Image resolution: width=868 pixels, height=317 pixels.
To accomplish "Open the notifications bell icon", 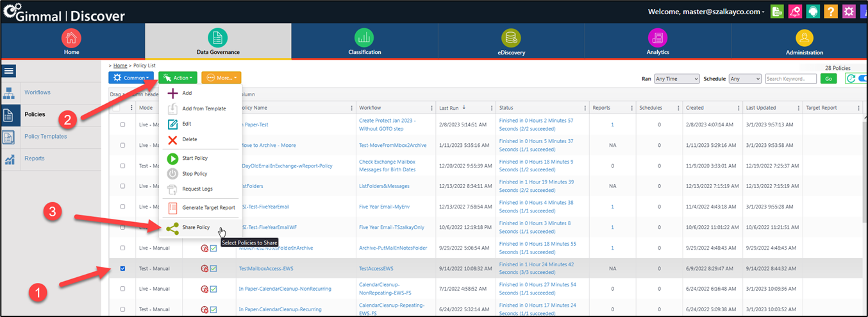I will pyautogui.click(x=794, y=12).
